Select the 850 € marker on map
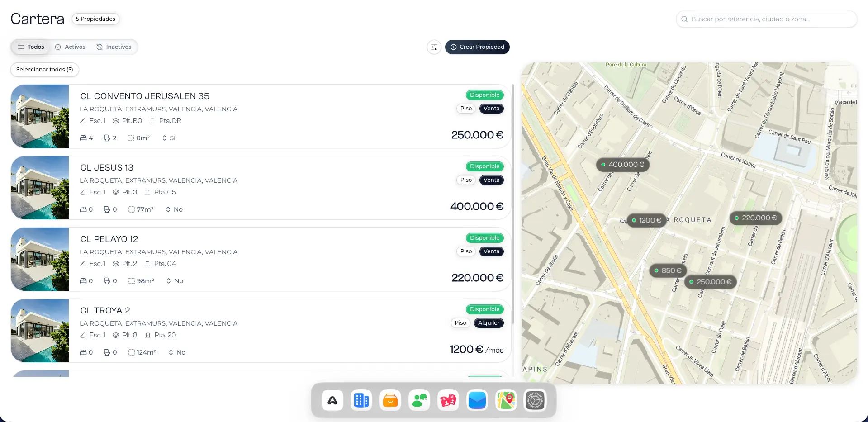Image resolution: width=868 pixels, height=422 pixels. (668, 270)
